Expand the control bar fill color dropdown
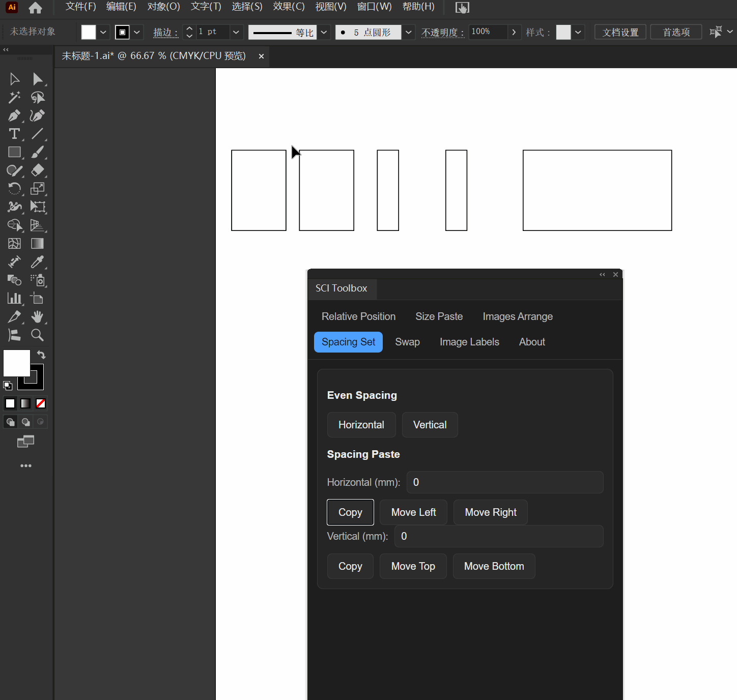This screenshot has height=700, width=737. click(x=103, y=32)
